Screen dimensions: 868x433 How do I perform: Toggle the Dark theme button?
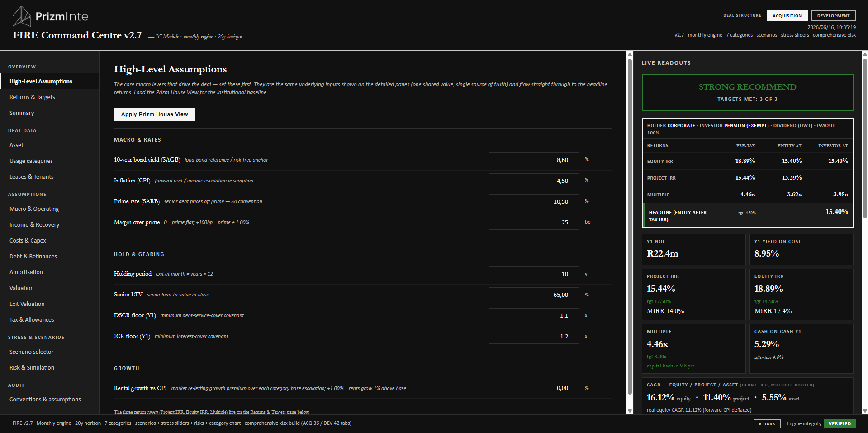pos(767,424)
